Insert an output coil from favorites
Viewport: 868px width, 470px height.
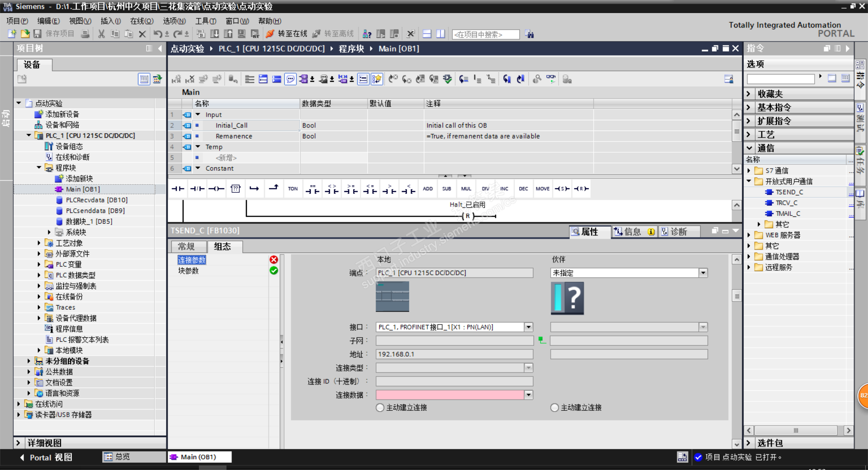point(216,189)
